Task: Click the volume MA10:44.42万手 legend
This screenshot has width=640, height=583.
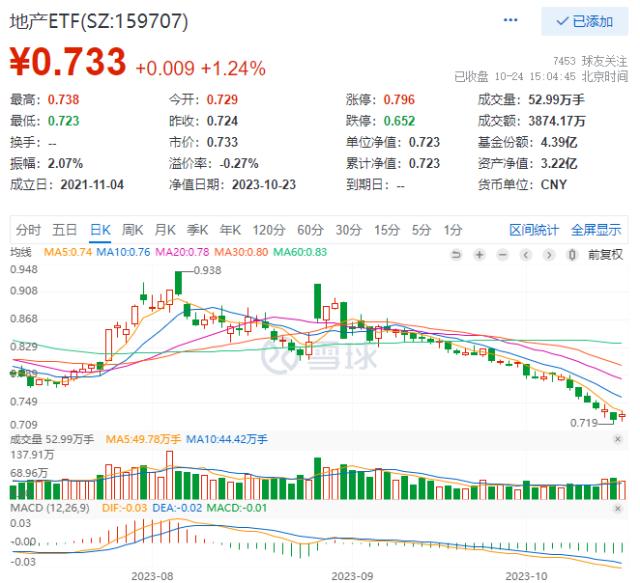Action: click(x=227, y=439)
